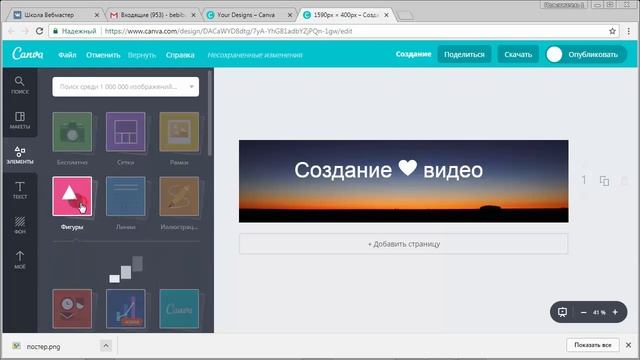This screenshot has width=640, height=360.
Task: Open the Layouts (Макеты) sidebar panel
Action: [20, 120]
